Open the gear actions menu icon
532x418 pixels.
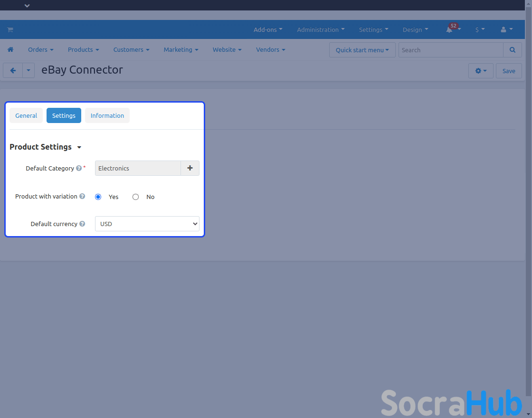(x=480, y=71)
